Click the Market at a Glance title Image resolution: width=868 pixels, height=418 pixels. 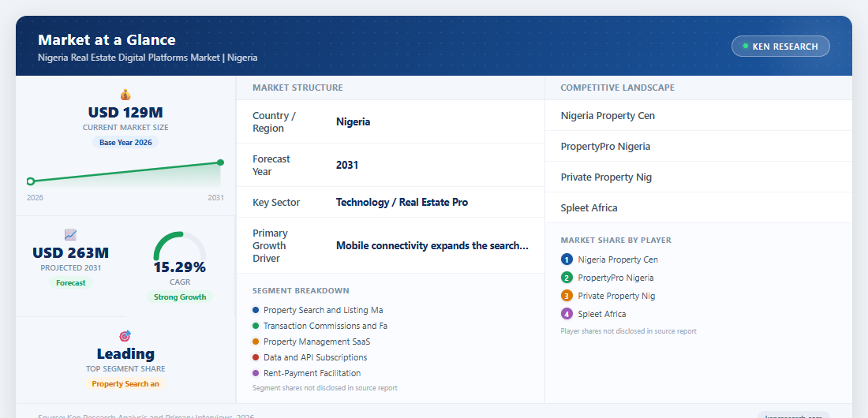click(107, 40)
